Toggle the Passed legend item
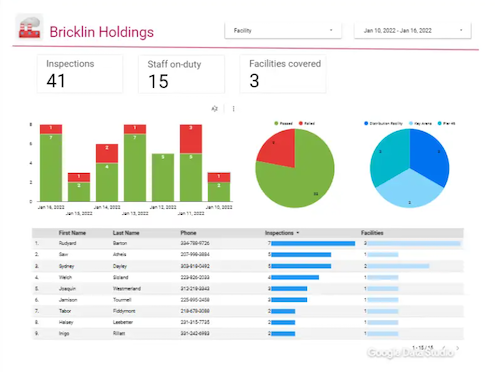Screen dimensions: 500x372 283,123
